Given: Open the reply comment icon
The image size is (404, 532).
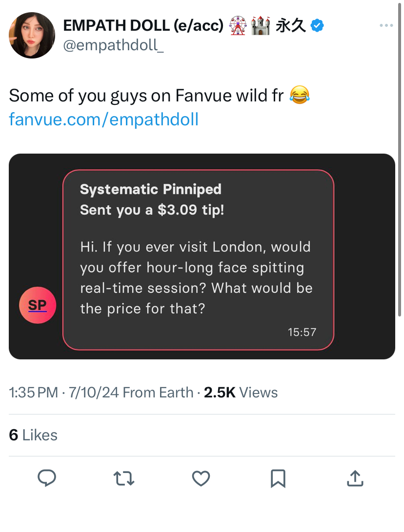Looking at the screenshot, I should coord(46,478).
